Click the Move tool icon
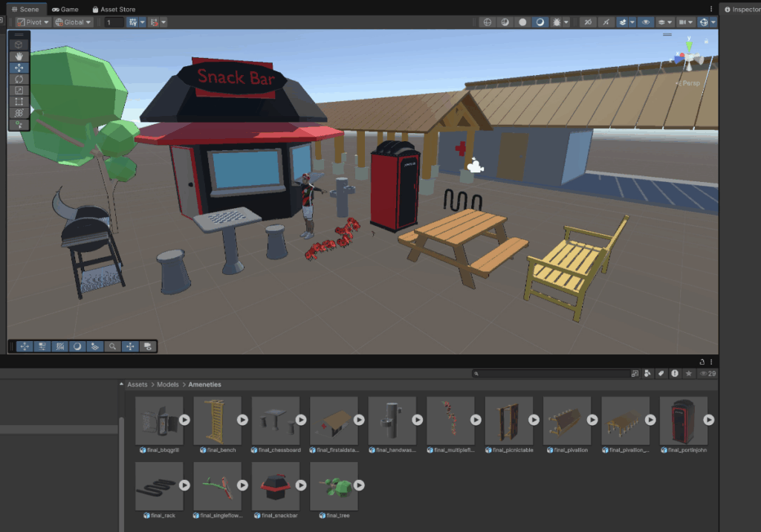 pos(19,68)
